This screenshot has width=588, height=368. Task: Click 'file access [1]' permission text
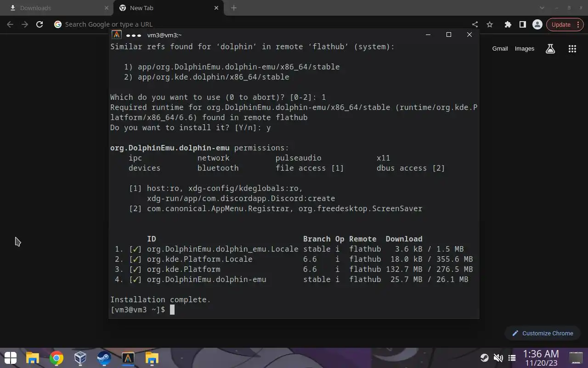[x=310, y=168]
